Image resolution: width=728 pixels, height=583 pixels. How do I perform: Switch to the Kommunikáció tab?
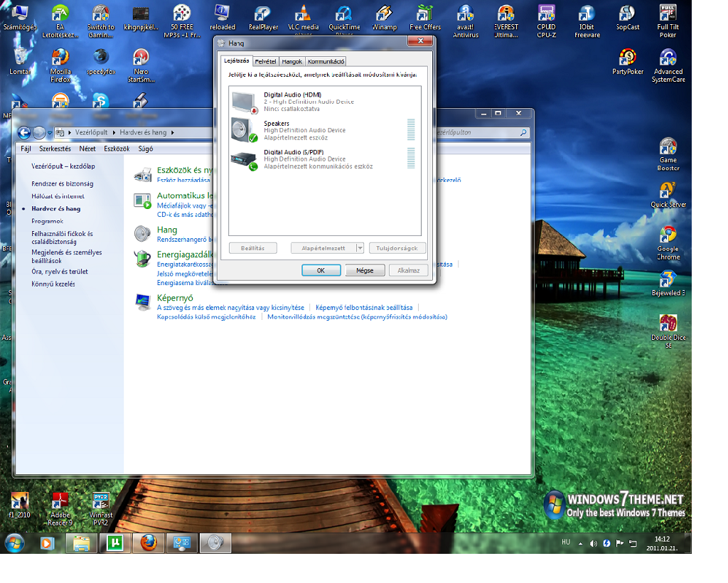326,61
